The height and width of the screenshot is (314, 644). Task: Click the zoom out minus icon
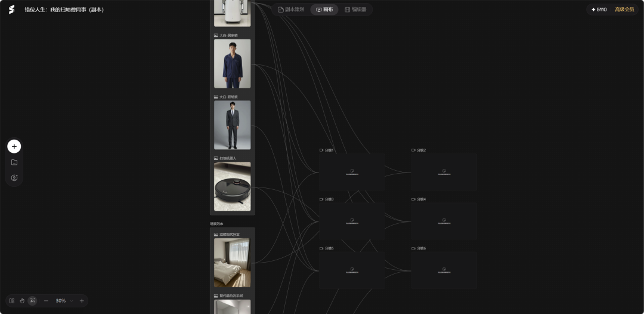46,301
